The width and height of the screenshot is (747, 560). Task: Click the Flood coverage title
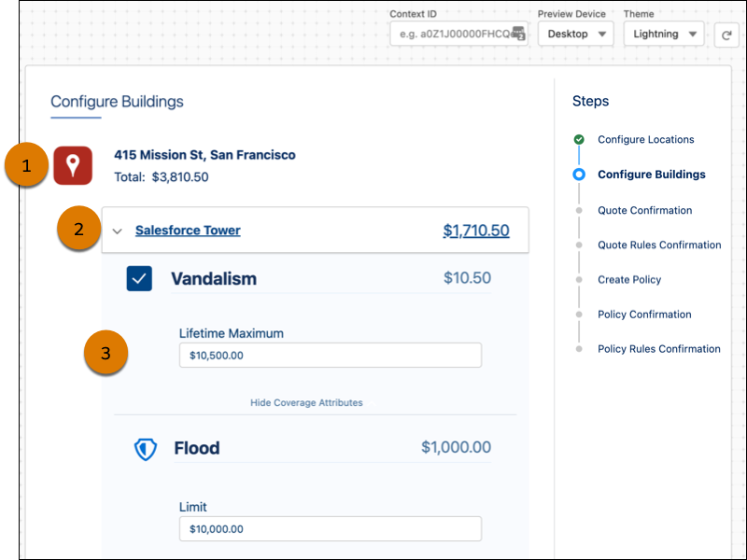[197, 448]
